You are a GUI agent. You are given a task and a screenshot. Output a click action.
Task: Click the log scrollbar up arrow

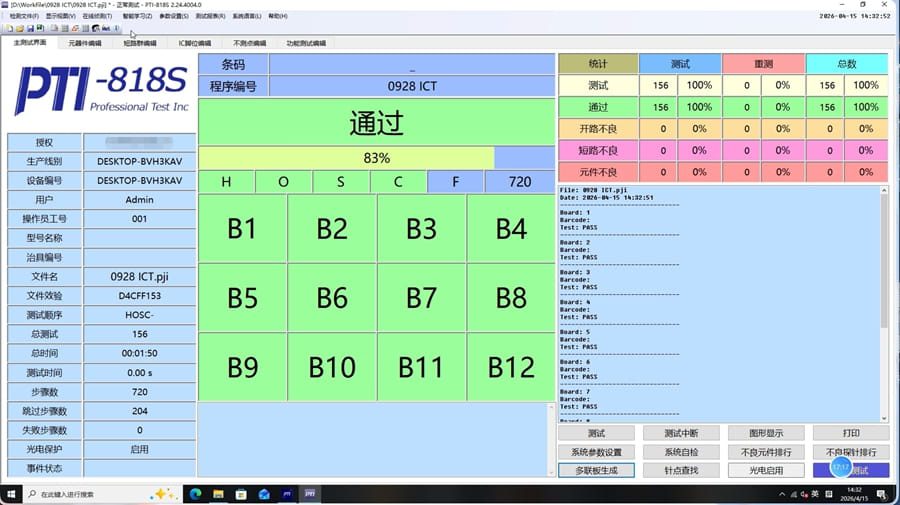point(885,191)
